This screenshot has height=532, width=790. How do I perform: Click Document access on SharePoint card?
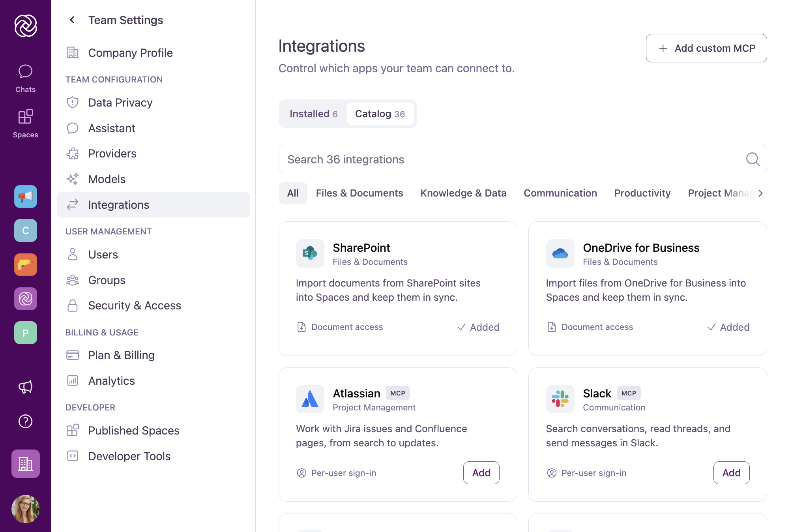click(x=340, y=327)
